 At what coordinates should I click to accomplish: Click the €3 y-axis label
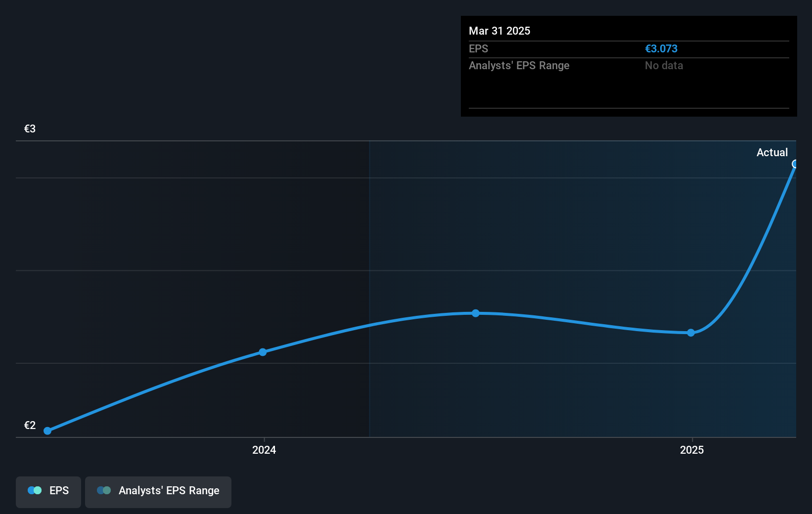30,128
